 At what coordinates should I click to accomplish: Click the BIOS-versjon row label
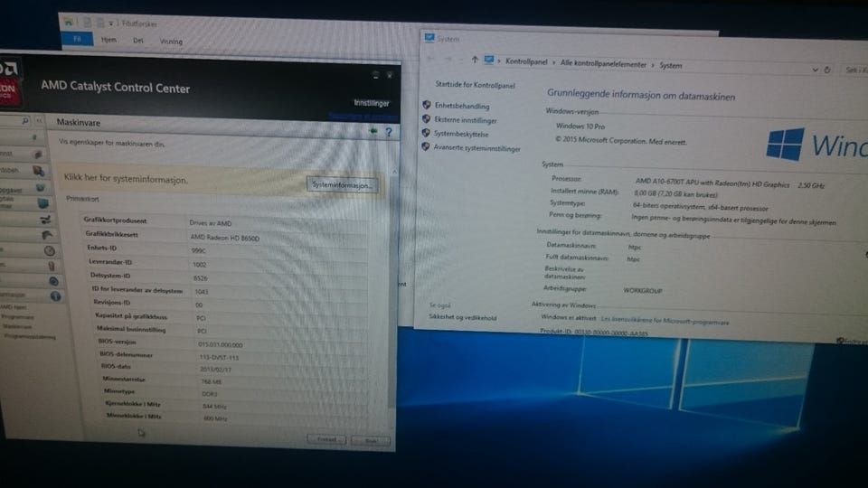click(118, 342)
